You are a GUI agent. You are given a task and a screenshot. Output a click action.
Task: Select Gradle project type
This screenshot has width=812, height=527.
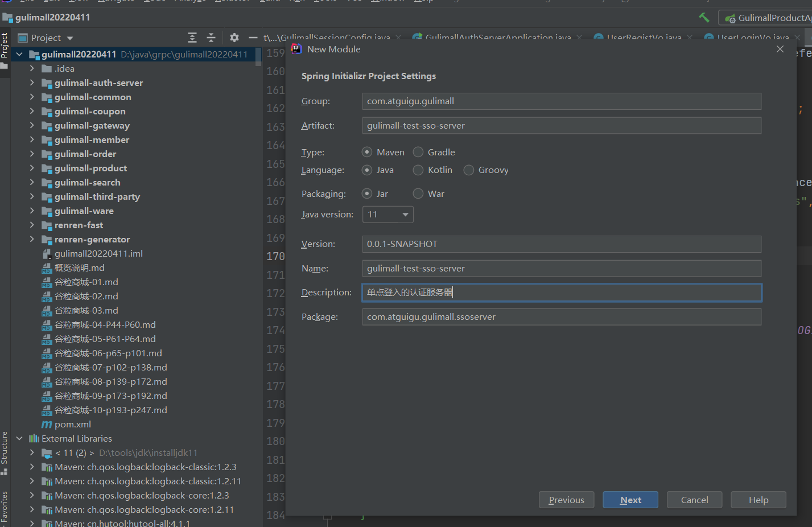[418, 152]
